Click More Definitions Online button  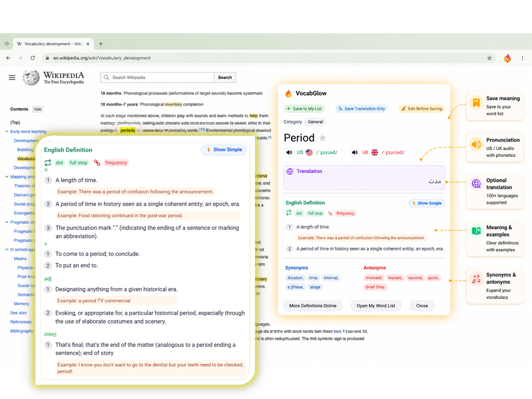pyautogui.click(x=313, y=306)
